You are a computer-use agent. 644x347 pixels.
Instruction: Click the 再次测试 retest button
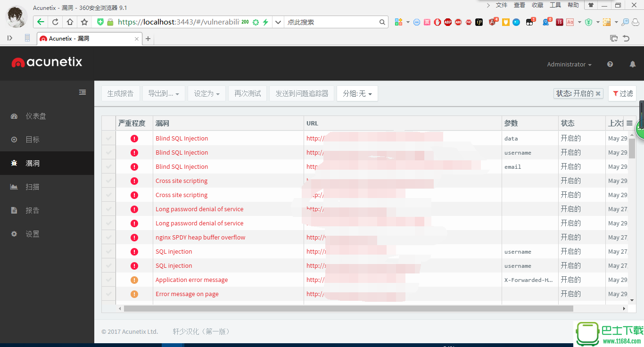click(248, 93)
